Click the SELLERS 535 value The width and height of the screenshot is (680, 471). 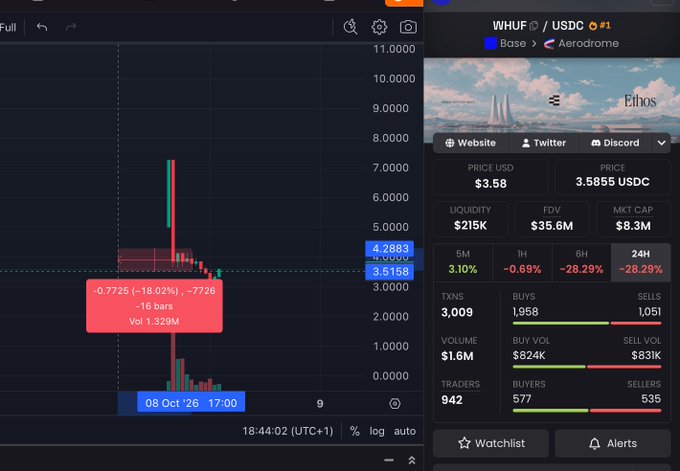pyautogui.click(x=651, y=399)
